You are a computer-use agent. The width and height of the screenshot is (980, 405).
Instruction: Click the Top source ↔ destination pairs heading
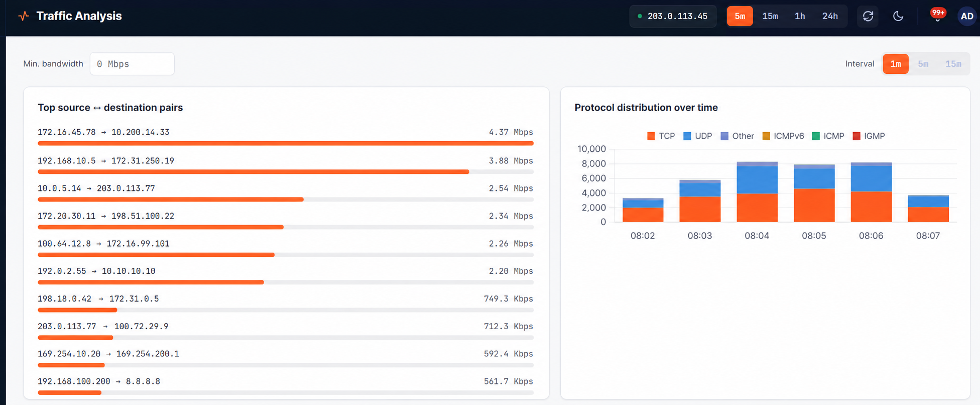point(110,108)
